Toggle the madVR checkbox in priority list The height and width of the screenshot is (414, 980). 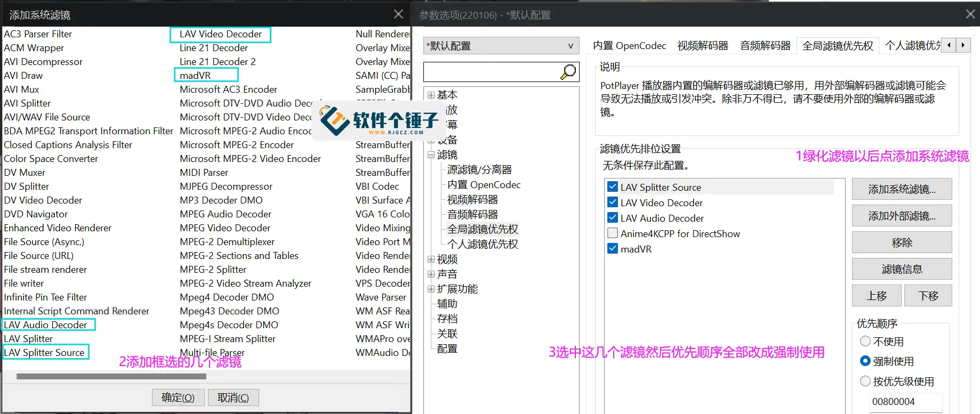(x=613, y=249)
